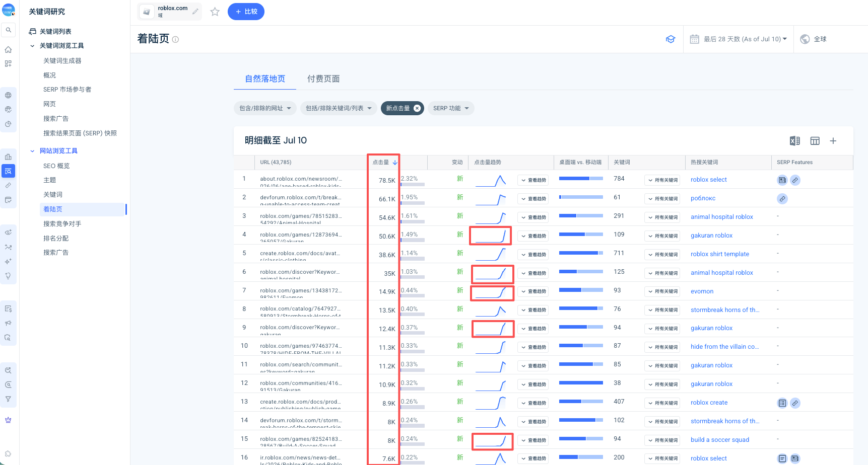868x465 pixels.
Task: Open 包括/排除关键词/列表 filter dropdown
Action: click(x=339, y=108)
